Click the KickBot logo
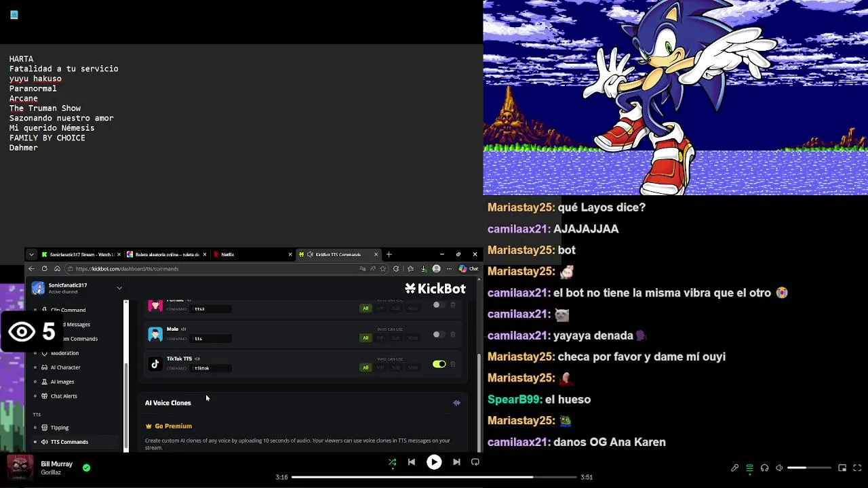Screen dimensions: 868x488 click(x=435, y=289)
